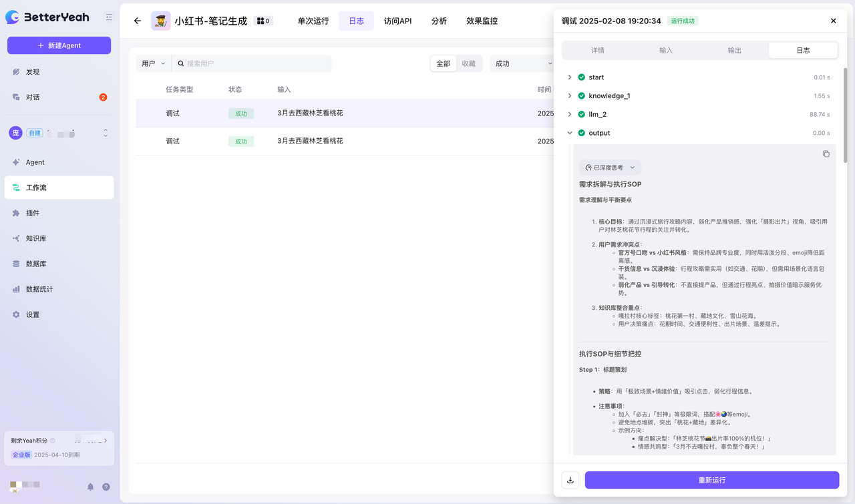
Task: Select the 全部 filter toggle
Action: point(444,63)
